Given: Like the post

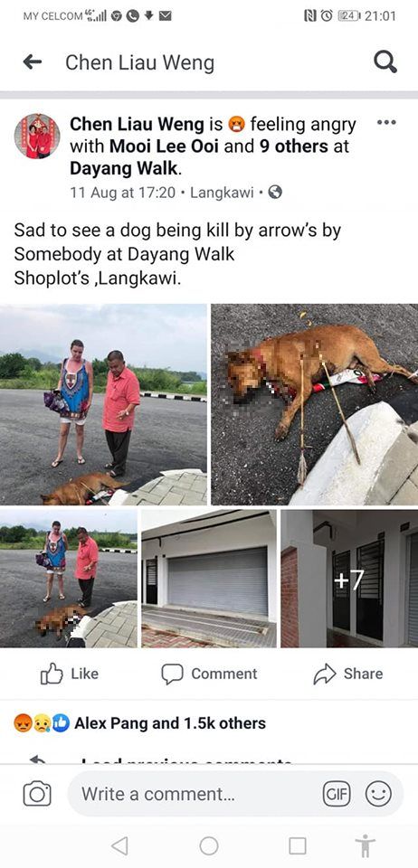Looking at the screenshot, I should pyautogui.click(x=70, y=674).
